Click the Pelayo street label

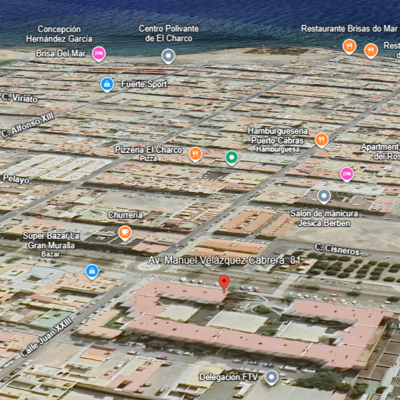click(x=16, y=179)
